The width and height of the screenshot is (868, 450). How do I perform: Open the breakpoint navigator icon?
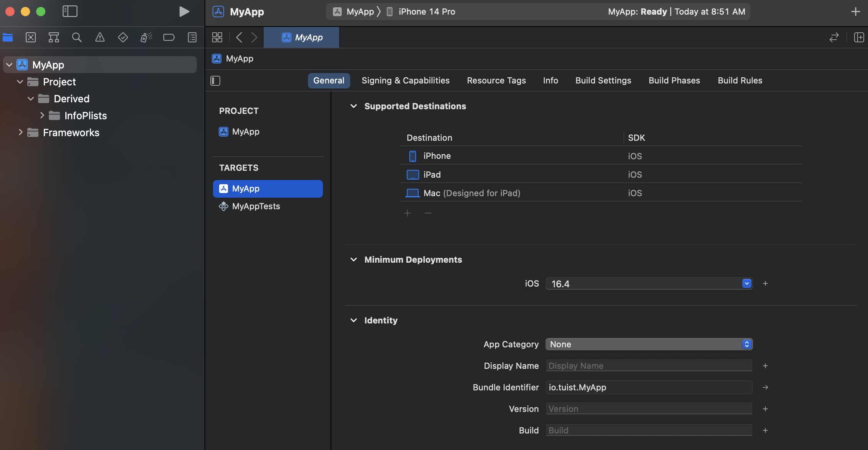pos(169,37)
